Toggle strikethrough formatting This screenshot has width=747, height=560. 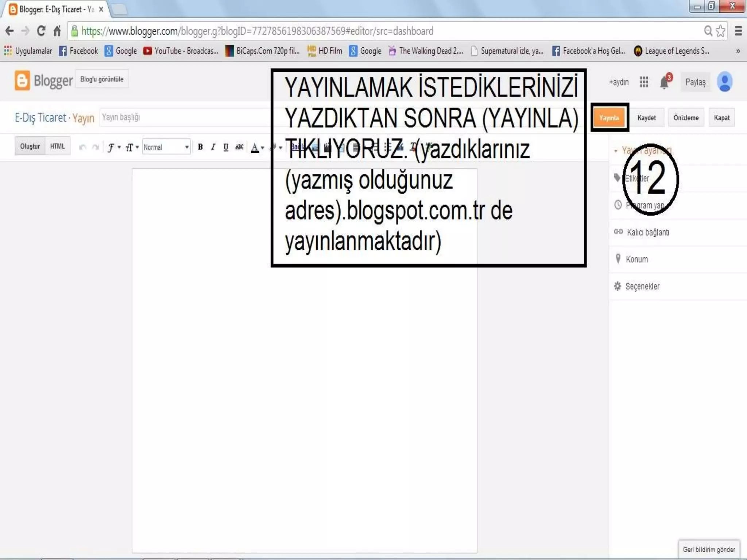[x=239, y=147]
